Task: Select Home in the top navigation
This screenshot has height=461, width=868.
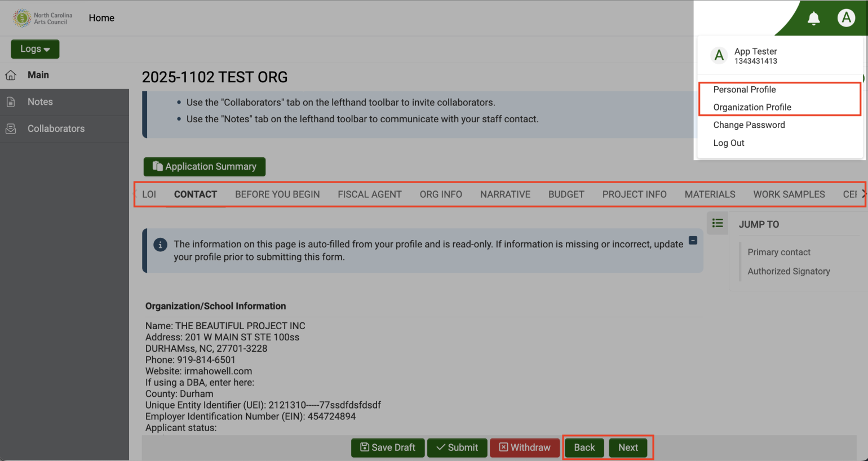Action: [x=101, y=17]
